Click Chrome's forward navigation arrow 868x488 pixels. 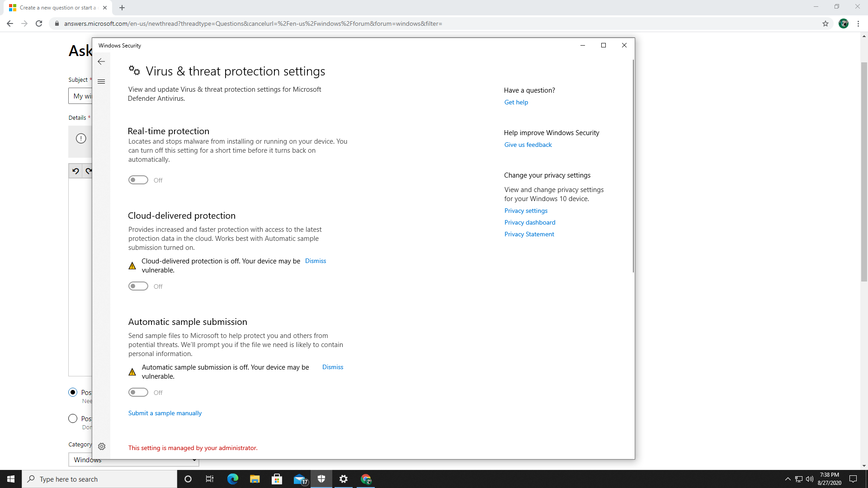pos(24,23)
